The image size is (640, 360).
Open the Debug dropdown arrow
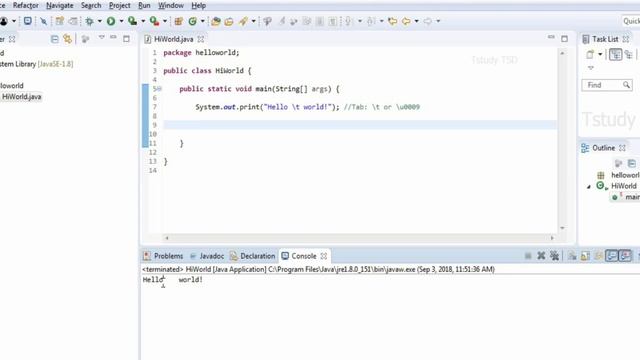[100, 21]
